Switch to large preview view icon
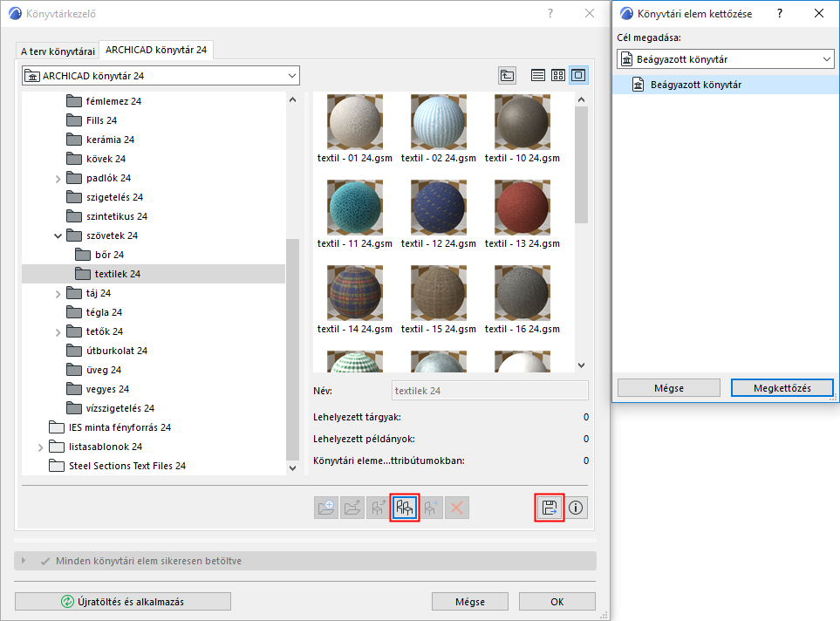This screenshot has width=840, height=621. 578,76
